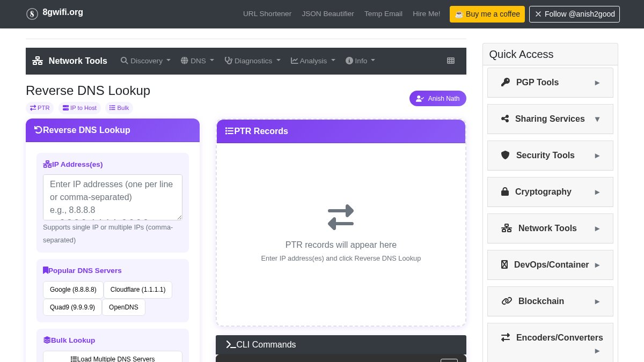Open the apps grid icon on toolbar
The image size is (644, 362).
(451, 61)
